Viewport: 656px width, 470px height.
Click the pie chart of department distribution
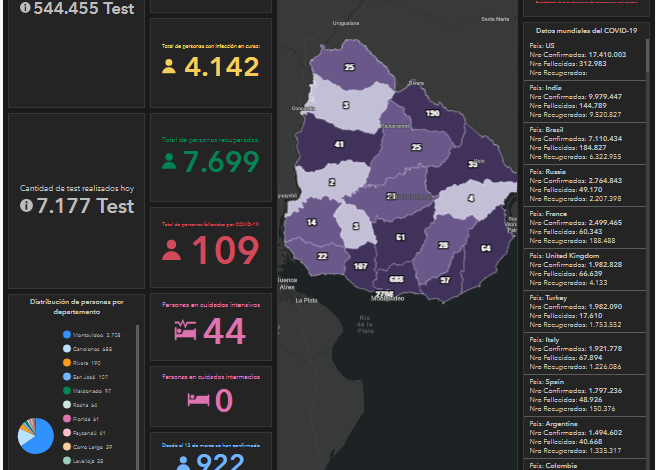tap(35, 437)
